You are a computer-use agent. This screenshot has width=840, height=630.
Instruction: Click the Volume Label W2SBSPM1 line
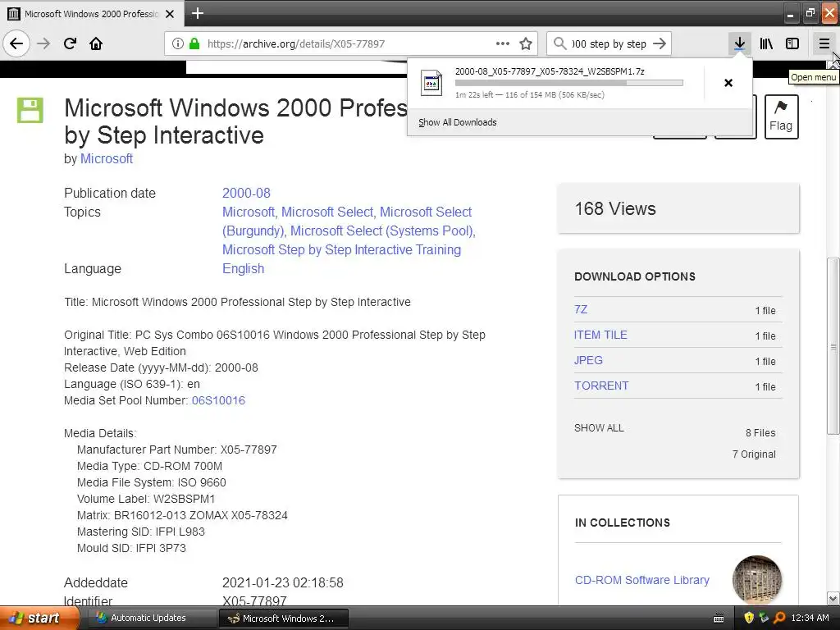(x=146, y=499)
